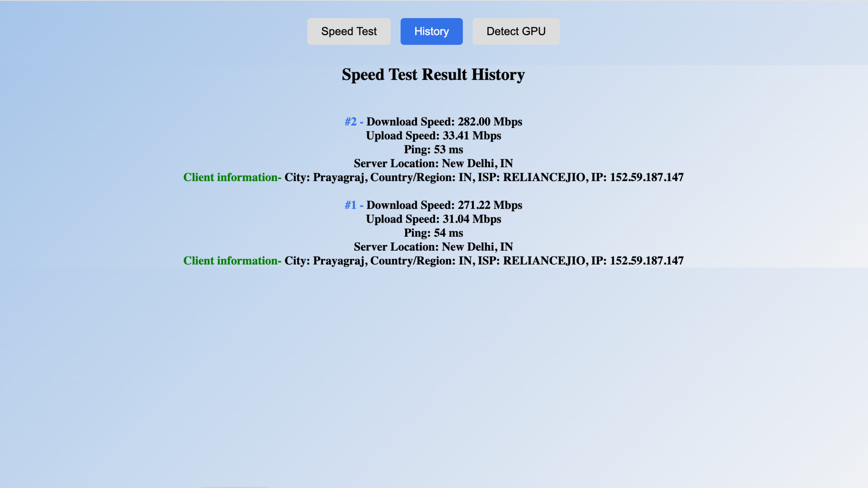Click Server Location line under result #1
Viewport: 868px width, 488px height.
433,247
